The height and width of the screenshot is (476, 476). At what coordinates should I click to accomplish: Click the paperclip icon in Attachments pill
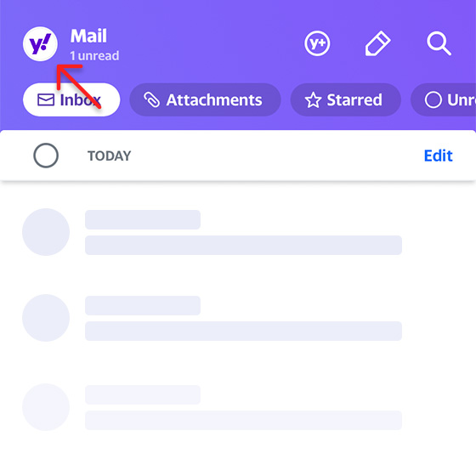[151, 100]
